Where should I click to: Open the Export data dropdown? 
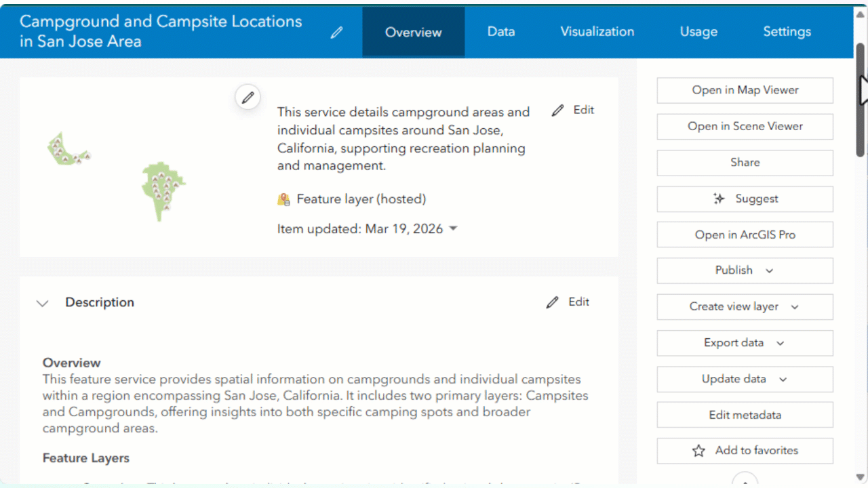(x=779, y=343)
